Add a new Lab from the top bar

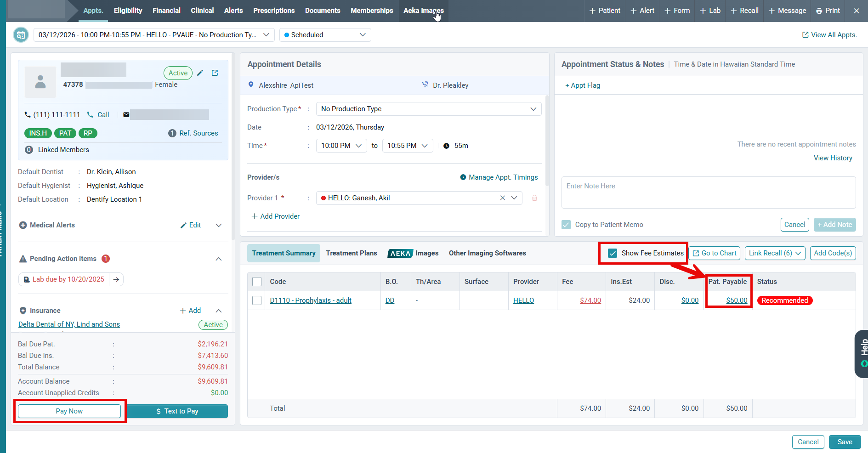coord(710,11)
